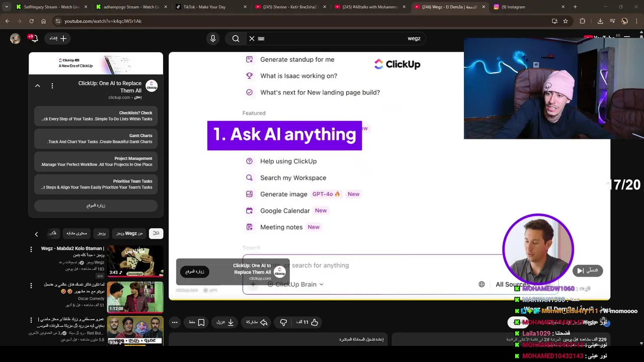Select the 'الكل' filter chip
The height and width of the screenshot is (362, 644).
tap(156, 233)
